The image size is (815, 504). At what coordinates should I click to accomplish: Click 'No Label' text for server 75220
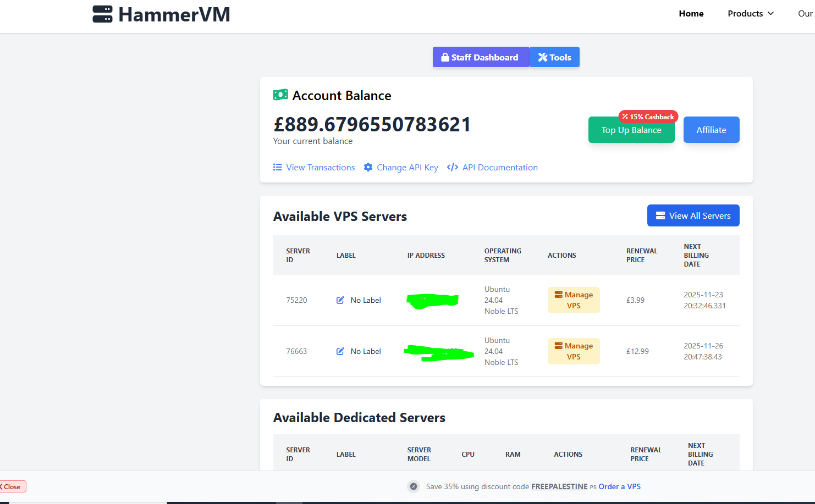366,300
